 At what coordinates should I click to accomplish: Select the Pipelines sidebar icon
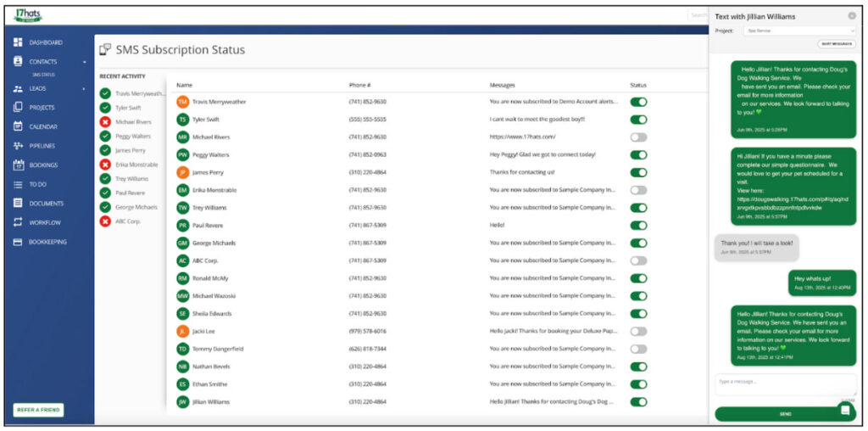tap(18, 146)
